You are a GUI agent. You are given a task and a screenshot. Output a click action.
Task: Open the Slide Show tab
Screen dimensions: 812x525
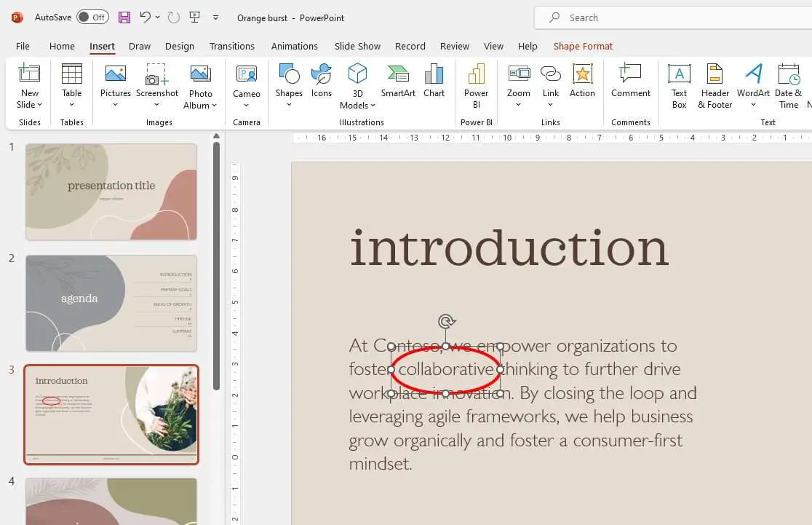(357, 46)
